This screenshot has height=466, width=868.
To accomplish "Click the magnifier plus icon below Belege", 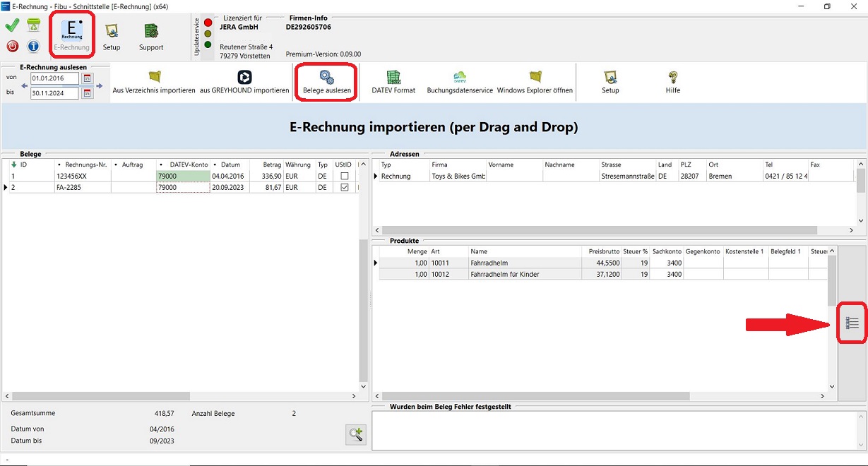I will (356, 434).
